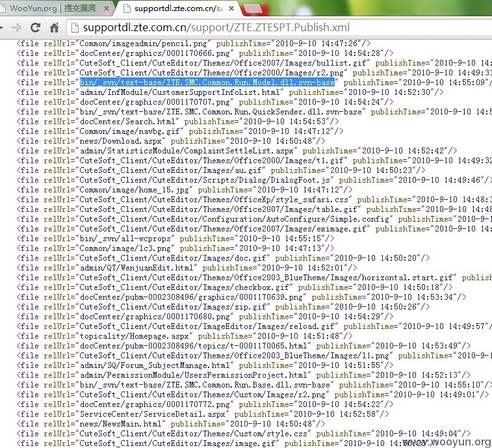
Task: Click the Themes/Custom/style.css line
Action: point(244,433)
